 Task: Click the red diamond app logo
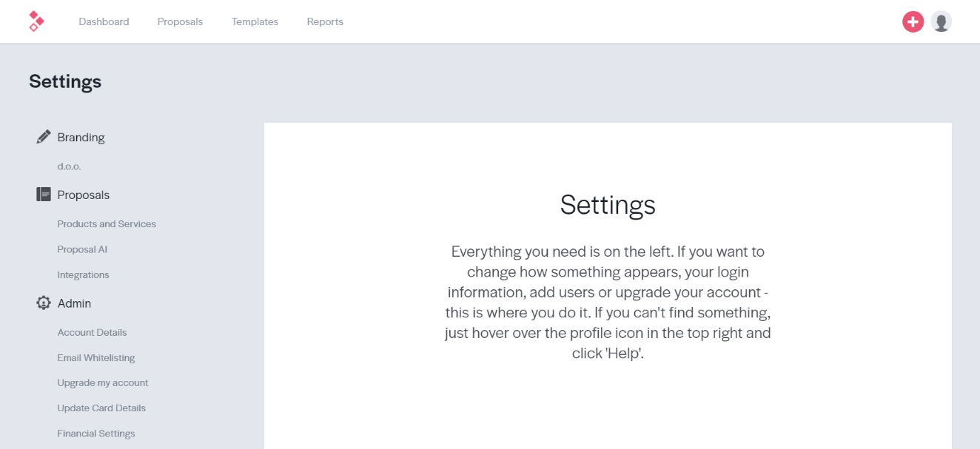[x=36, y=21]
